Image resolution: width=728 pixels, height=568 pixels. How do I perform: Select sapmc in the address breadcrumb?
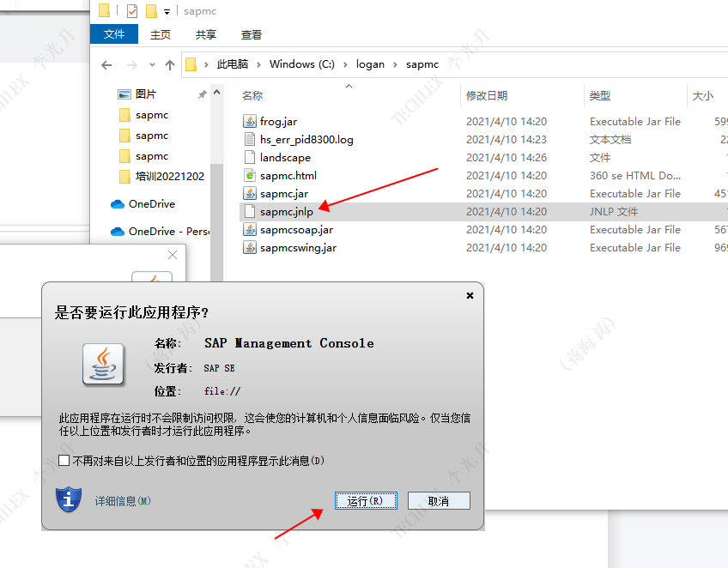point(422,64)
